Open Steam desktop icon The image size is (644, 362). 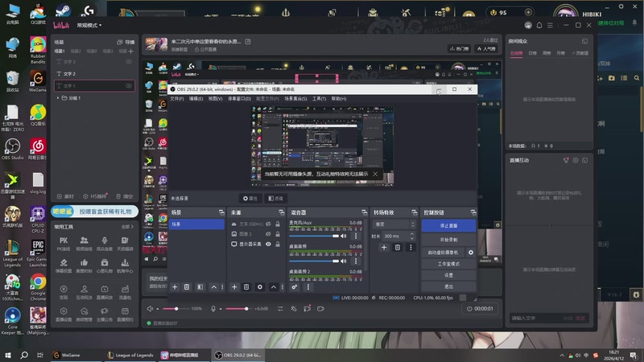63,11
